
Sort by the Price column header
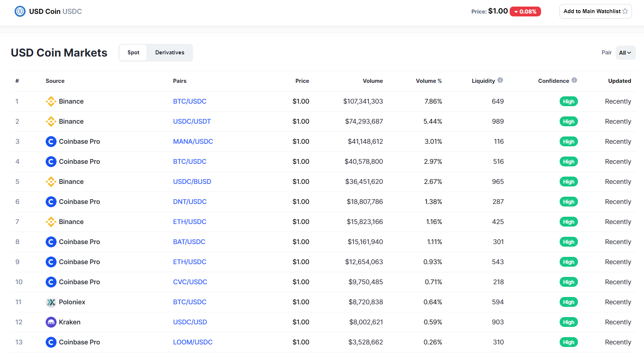coord(302,81)
